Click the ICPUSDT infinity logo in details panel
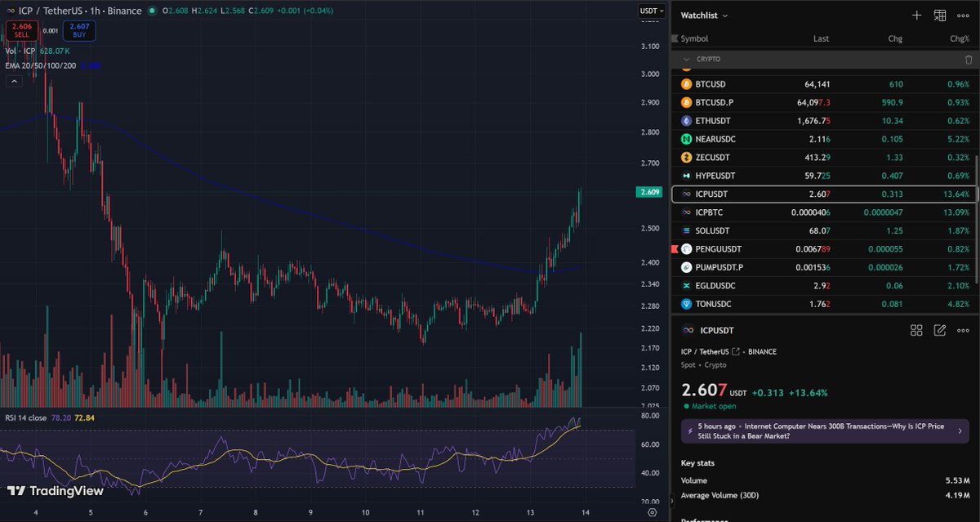Image resolution: width=980 pixels, height=522 pixels. (x=688, y=330)
